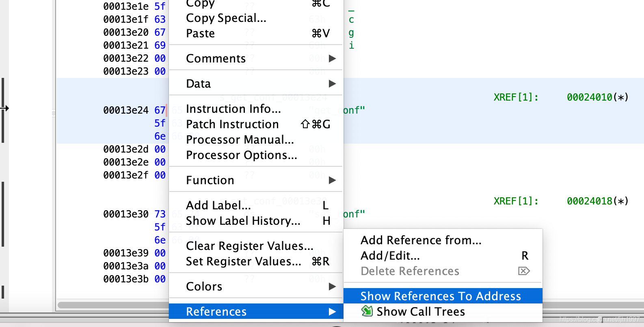Screen dimensions: 644x327
Task: Open the Processor Manual
Action: click(240, 140)
